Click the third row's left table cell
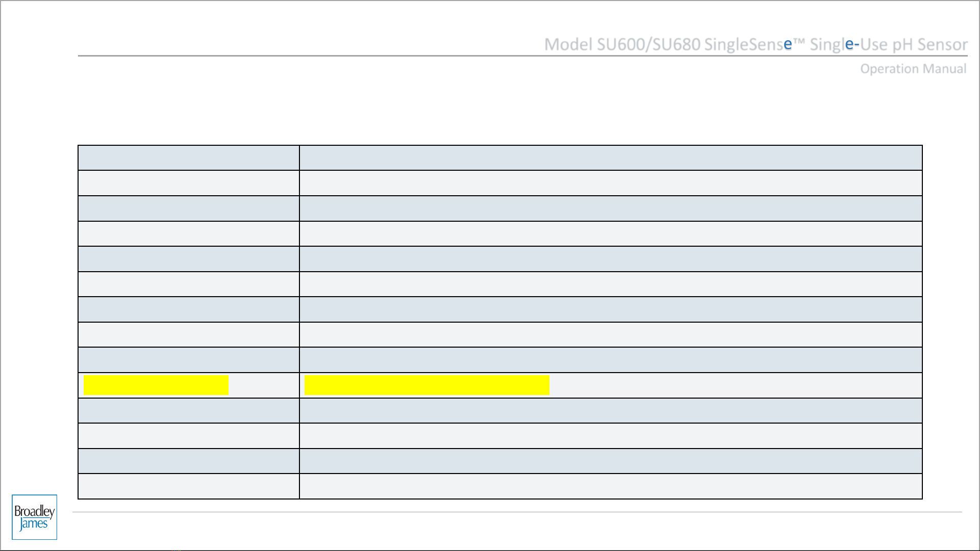Viewport: 980px width, 551px height. [x=188, y=208]
